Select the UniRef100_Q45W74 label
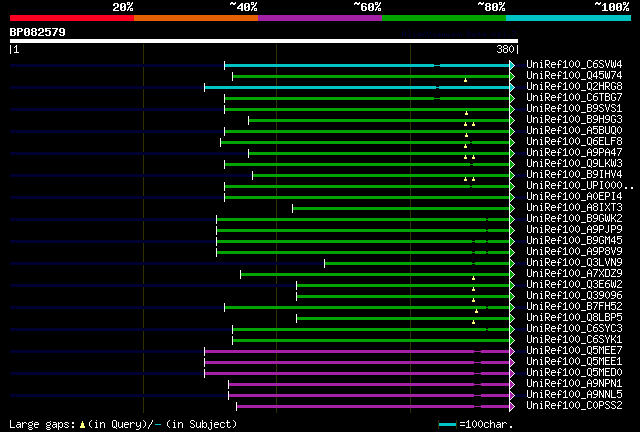This screenshot has width=640, height=432. click(x=574, y=76)
